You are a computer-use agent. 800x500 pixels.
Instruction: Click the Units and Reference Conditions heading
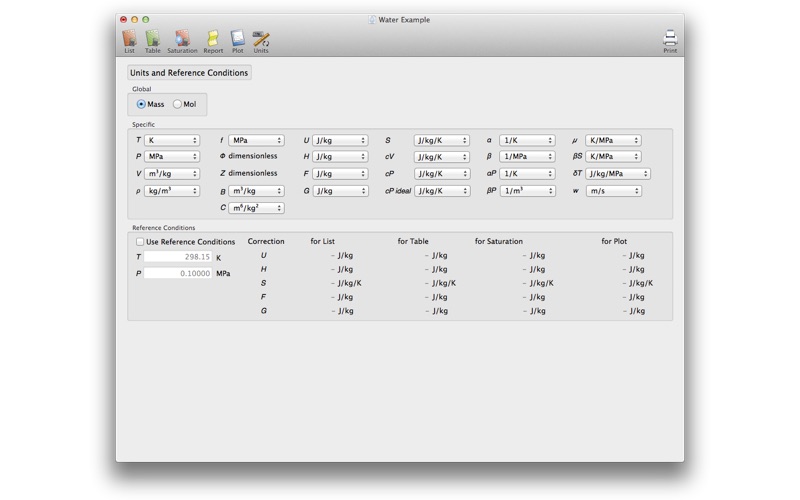[x=189, y=73]
